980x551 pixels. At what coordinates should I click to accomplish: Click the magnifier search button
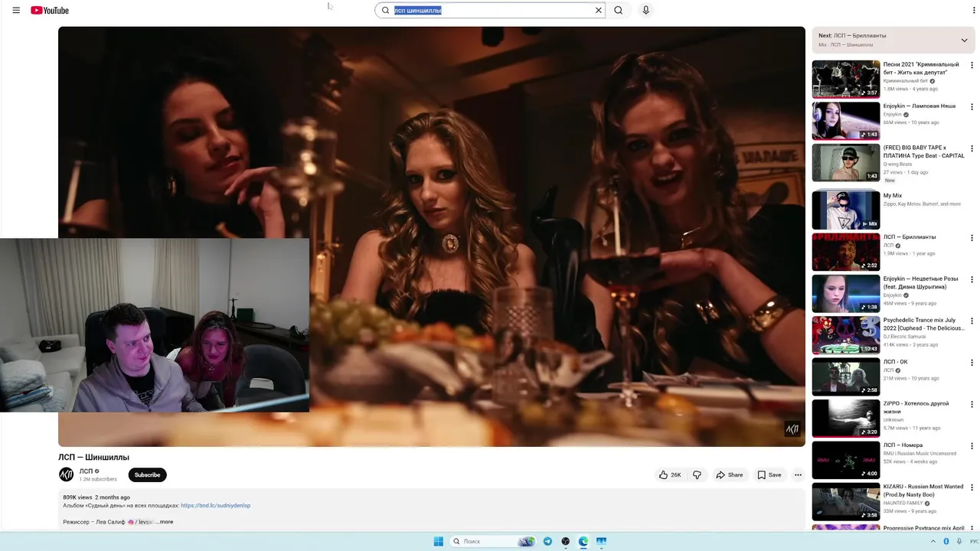[x=619, y=10]
